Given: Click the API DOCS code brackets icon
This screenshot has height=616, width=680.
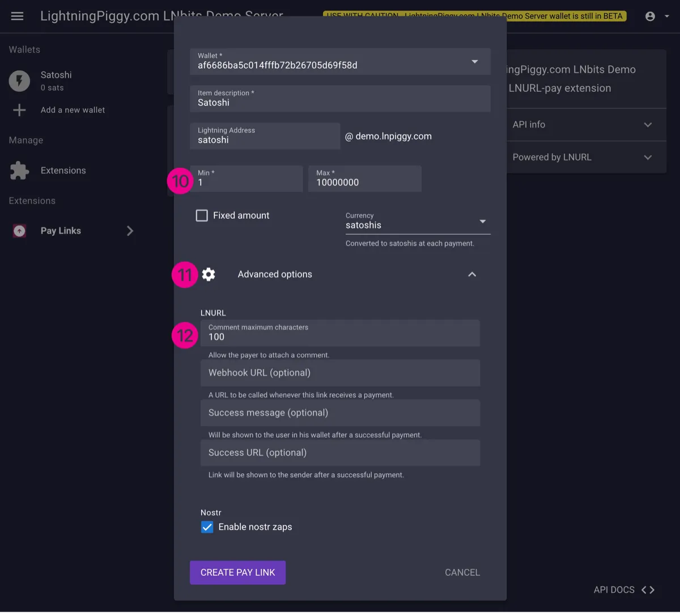Looking at the screenshot, I should tap(648, 590).
